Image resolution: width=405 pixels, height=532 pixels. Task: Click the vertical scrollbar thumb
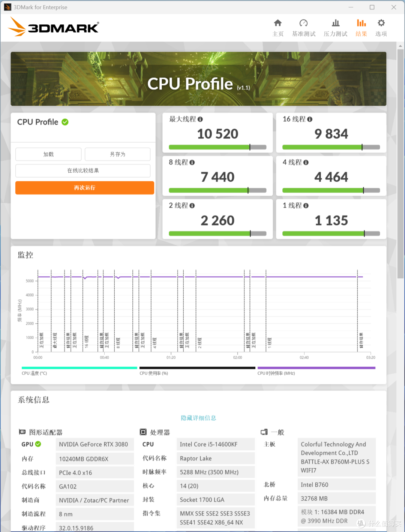click(400, 163)
